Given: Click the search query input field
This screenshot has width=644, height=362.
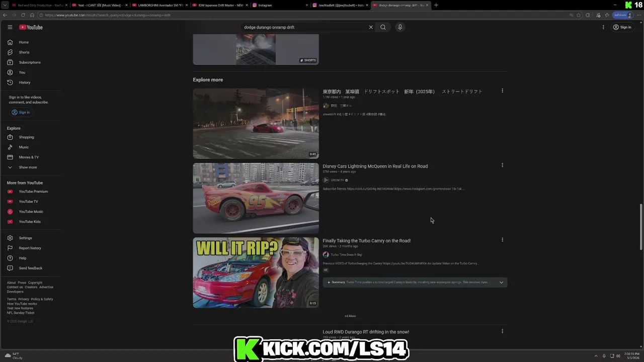Looking at the screenshot, I should [304, 27].
